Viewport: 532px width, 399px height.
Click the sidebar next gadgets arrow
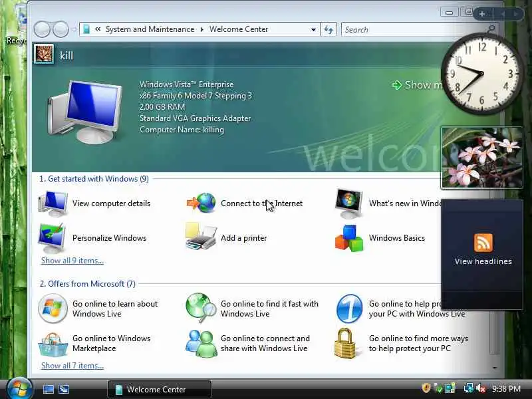516,14
